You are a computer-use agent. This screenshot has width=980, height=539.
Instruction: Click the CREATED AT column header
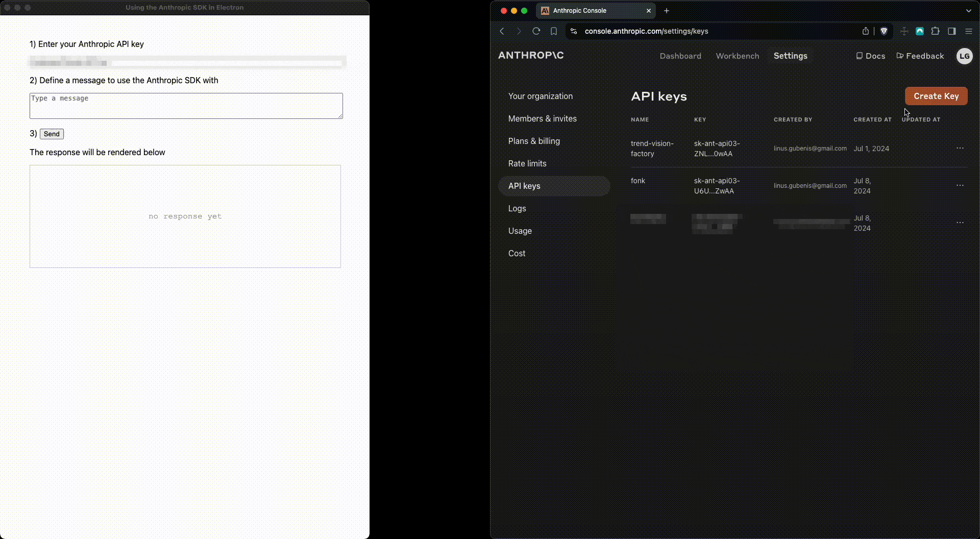click(872, 119)
